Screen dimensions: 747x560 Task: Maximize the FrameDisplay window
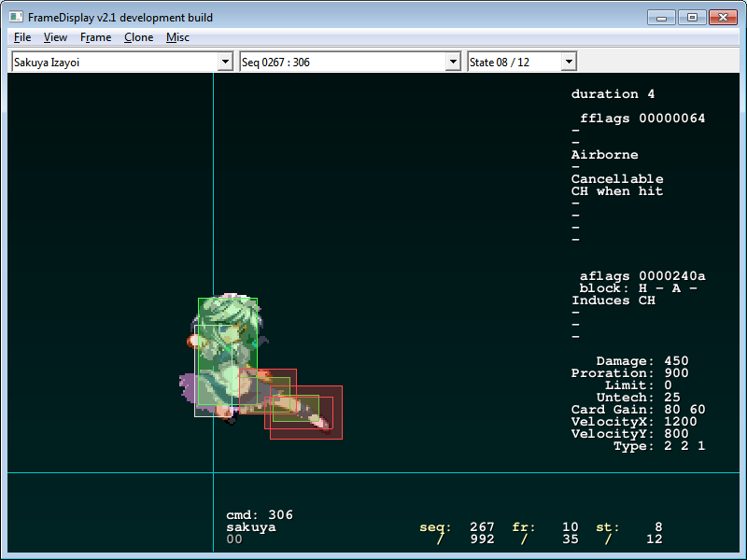tap(692, 17)
